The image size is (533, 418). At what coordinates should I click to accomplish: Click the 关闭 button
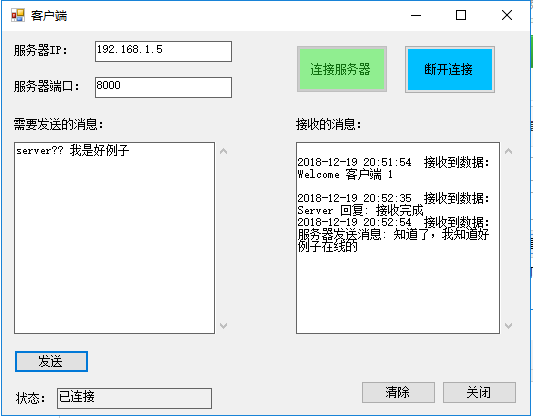(479, 393)
